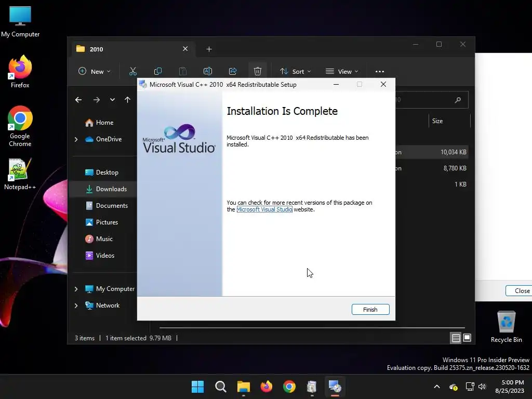Go forward with the right arrow
This screenshot has width=532, height=399.
pyautogui.click(x=96, y=100)
